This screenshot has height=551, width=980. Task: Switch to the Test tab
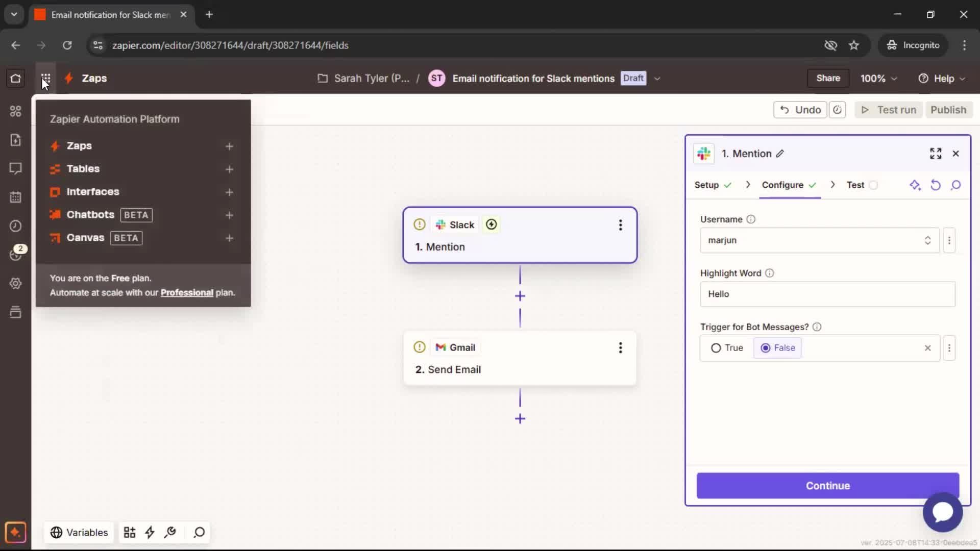(x=862, y=185)
